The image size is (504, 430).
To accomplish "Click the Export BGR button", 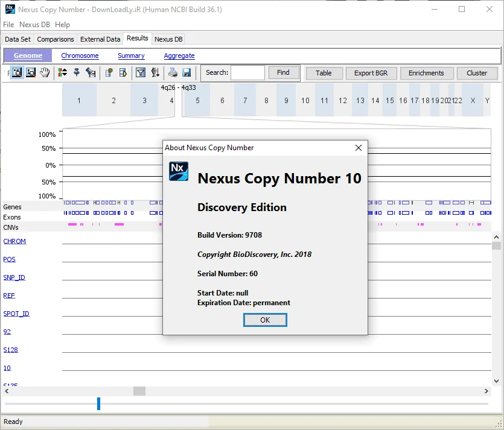I will 371,73.
